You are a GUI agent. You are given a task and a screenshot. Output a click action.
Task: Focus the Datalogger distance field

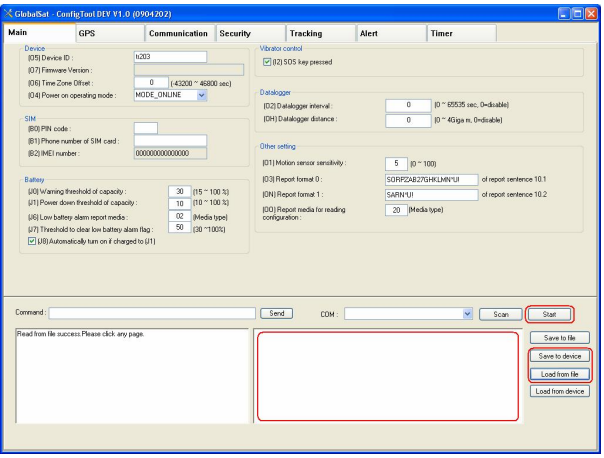pyautogui.click(x=408, y=120)
